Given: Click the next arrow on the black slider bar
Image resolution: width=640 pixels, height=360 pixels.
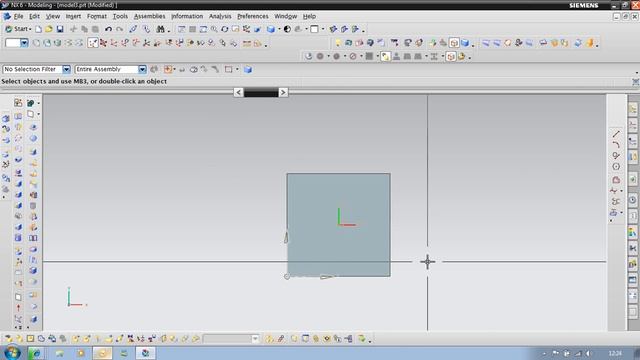Looking at the screenshot, I should pos(283,93).
